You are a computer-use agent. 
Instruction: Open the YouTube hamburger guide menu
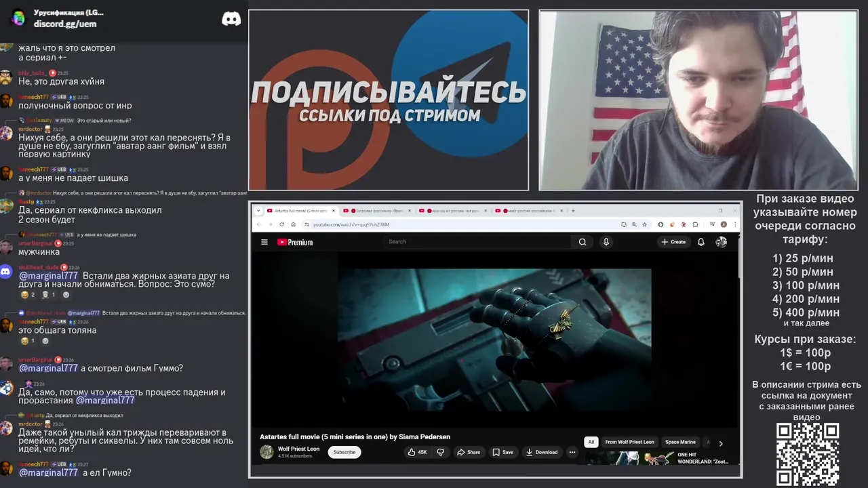(x=264, y=242)
